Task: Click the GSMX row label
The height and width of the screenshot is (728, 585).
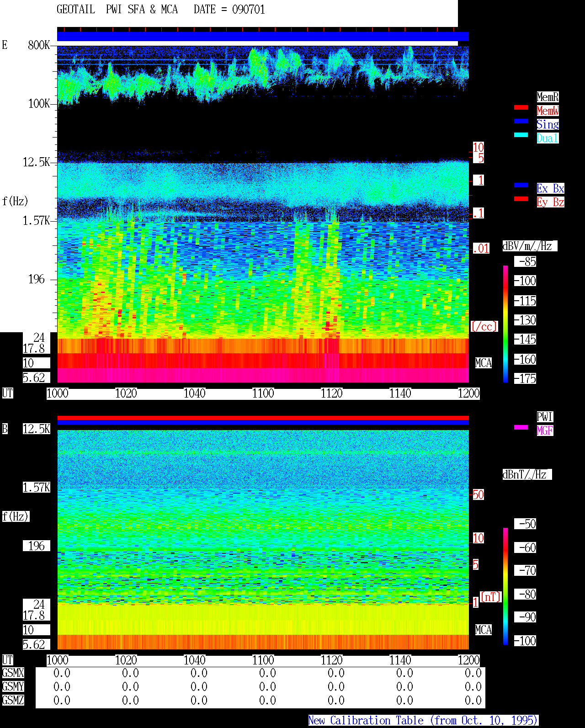Action: point(13,673)
